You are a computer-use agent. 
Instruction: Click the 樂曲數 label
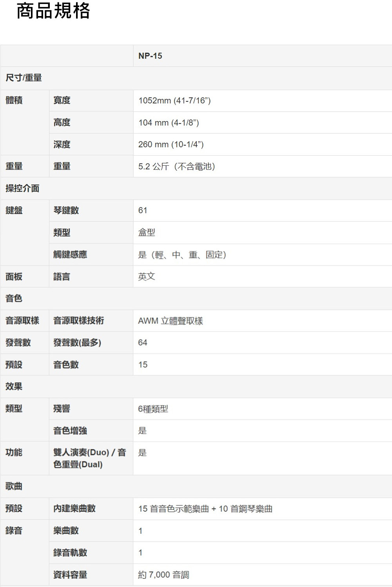tap(66, 531)
